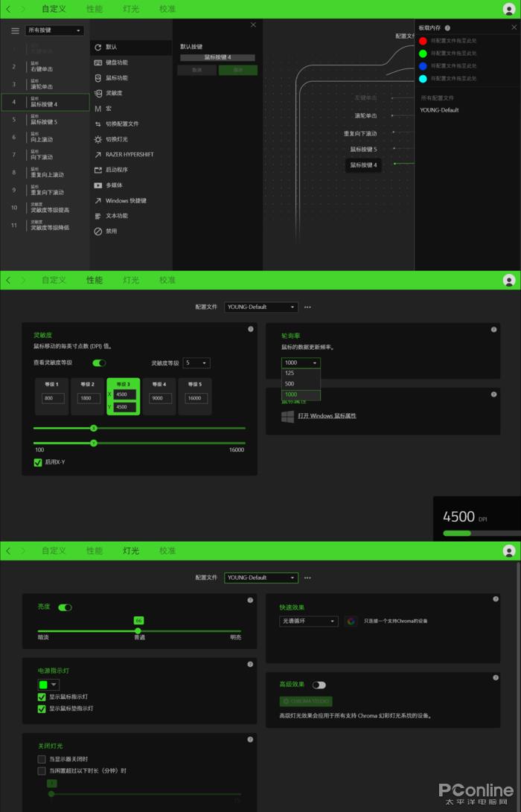Viewport: 521px width, 812px height.
Task: Open user avatar on the 自定义 screen
Action: (x=509, y=9)
